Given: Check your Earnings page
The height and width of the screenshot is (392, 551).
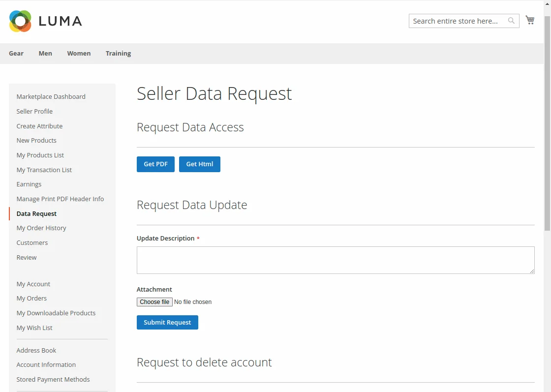Looking at the screenshot, I should click(x=29, y=184).
